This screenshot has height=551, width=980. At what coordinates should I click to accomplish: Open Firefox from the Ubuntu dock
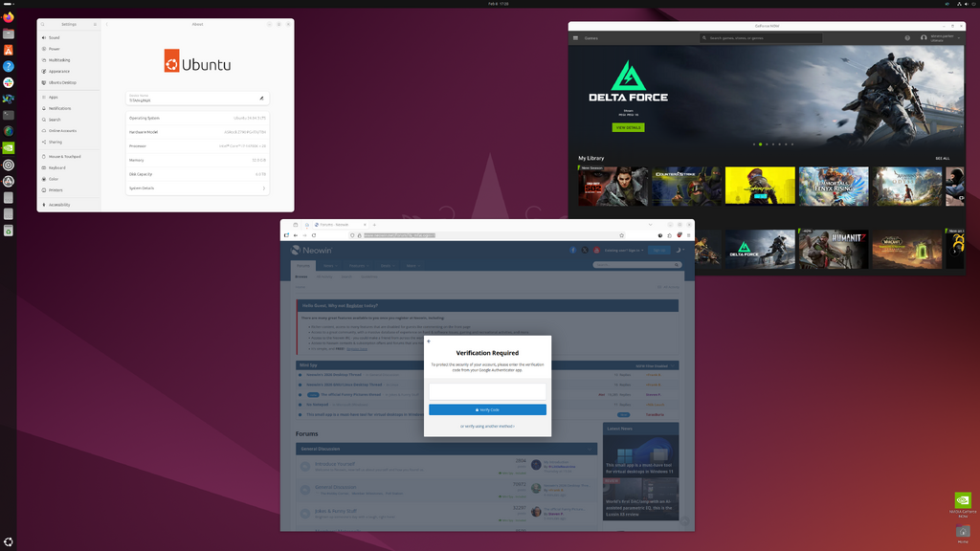pyautogui.click(x=8, y=17)
